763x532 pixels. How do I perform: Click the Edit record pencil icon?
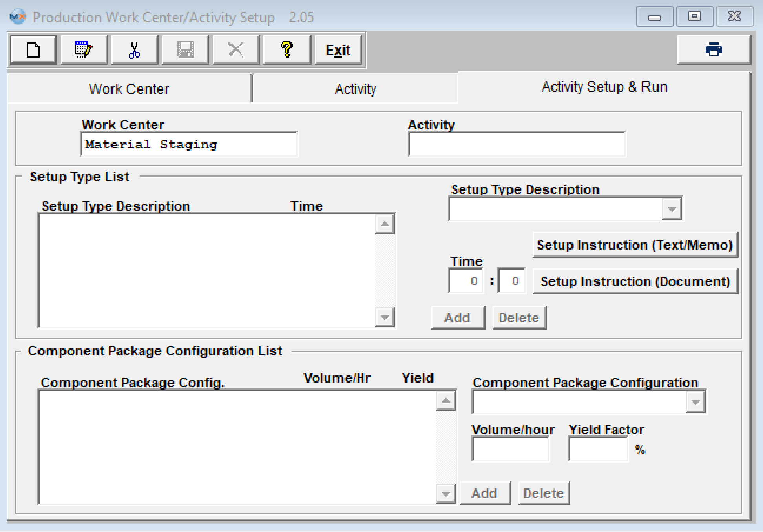(x=84, y=50)
